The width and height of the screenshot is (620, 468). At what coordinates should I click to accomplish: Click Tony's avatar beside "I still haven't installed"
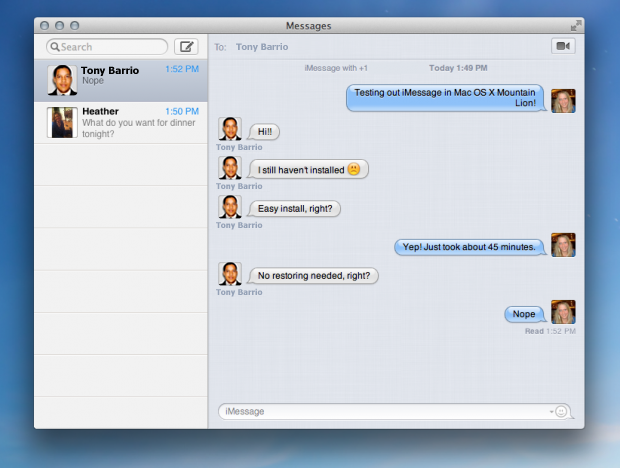coord(230,168)
